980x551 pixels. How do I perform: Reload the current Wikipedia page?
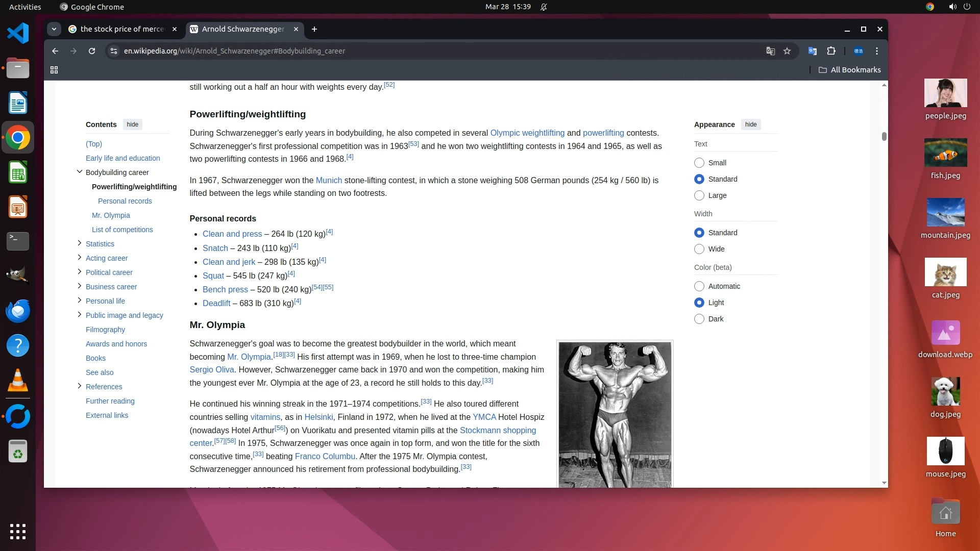92,51
